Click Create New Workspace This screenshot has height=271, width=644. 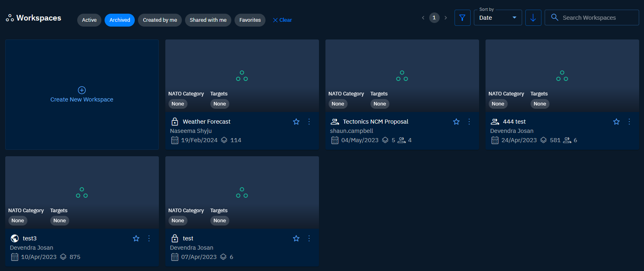coord(82,99)
